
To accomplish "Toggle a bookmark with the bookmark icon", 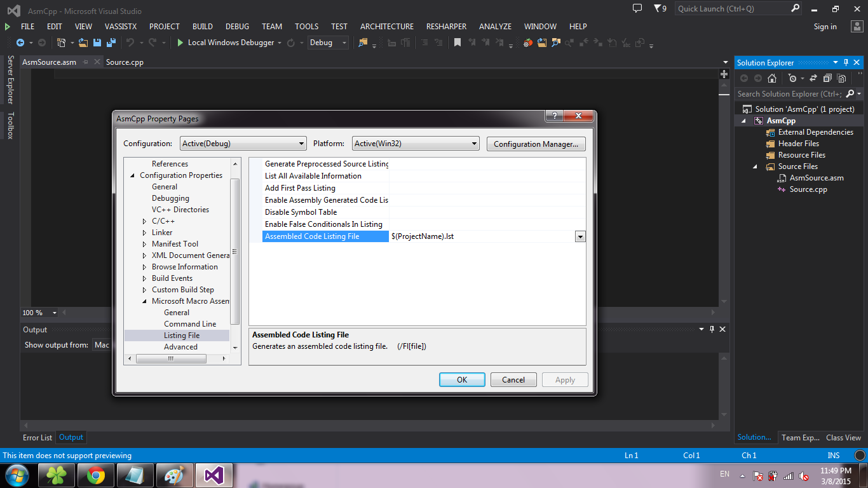I will 457,43.
